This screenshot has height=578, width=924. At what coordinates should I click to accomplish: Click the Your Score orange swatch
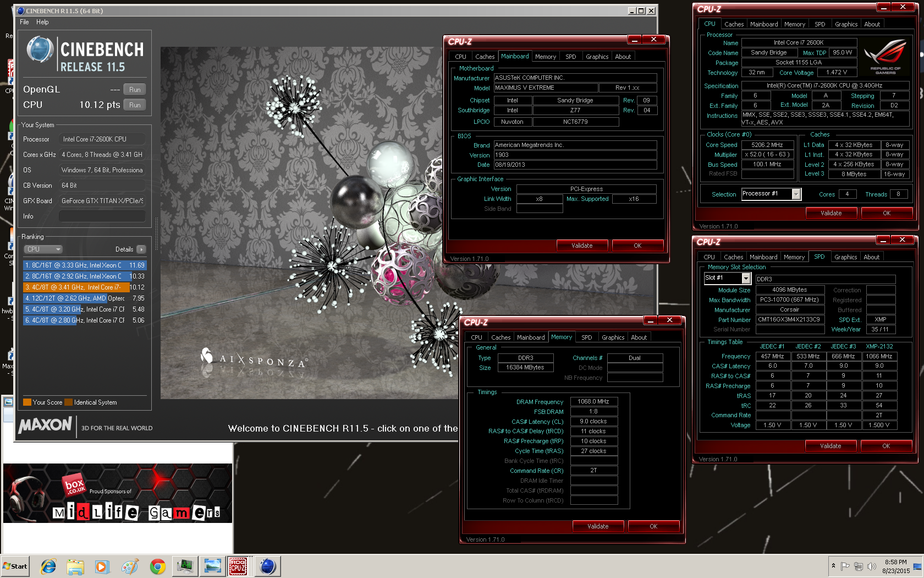27,402
